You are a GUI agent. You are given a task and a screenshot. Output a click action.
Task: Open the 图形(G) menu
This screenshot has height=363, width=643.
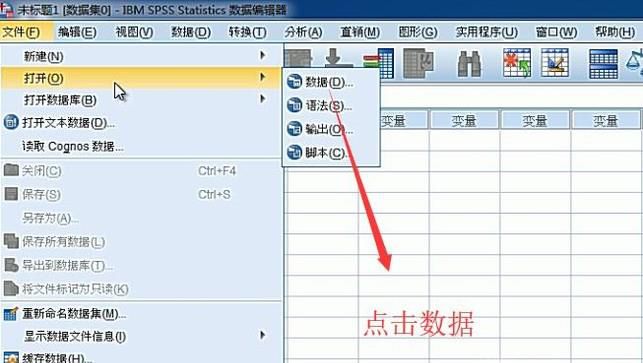point(418,32)
